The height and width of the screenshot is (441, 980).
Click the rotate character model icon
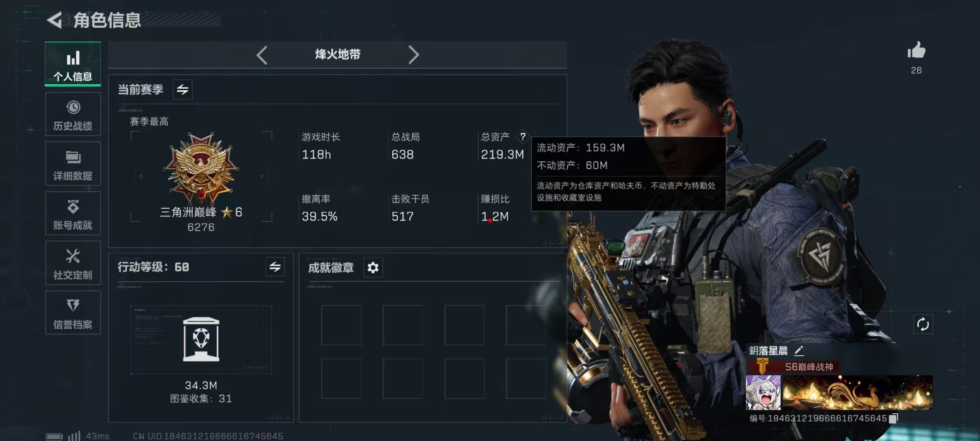pos(923,324)
